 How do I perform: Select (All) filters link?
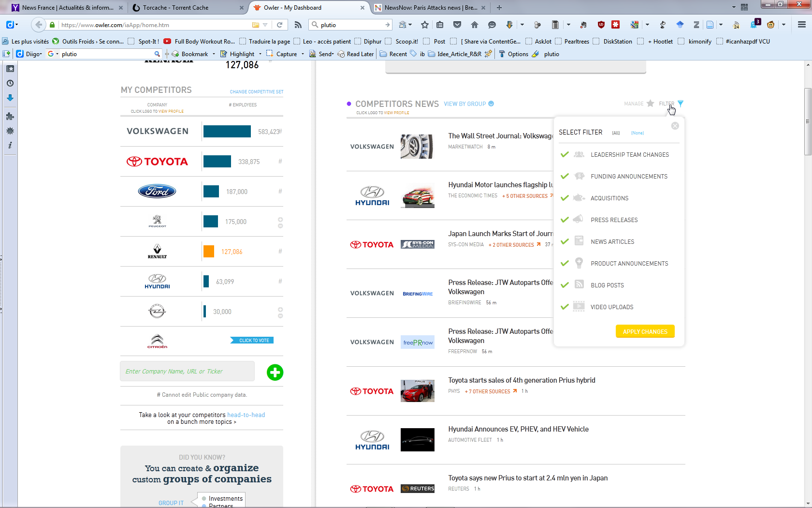[616, 133]
